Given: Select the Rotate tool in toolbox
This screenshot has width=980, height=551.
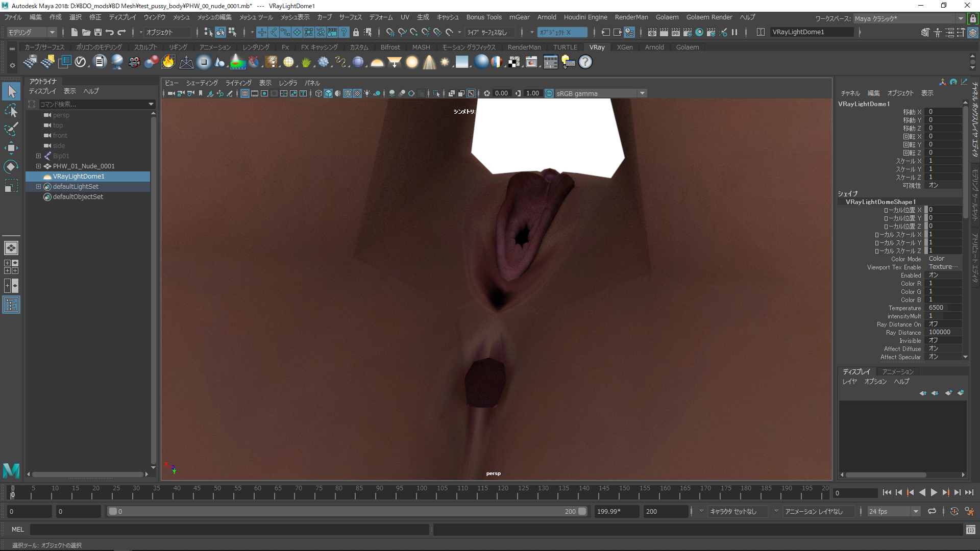Looking at the screenshot, I should click(11, 167).
